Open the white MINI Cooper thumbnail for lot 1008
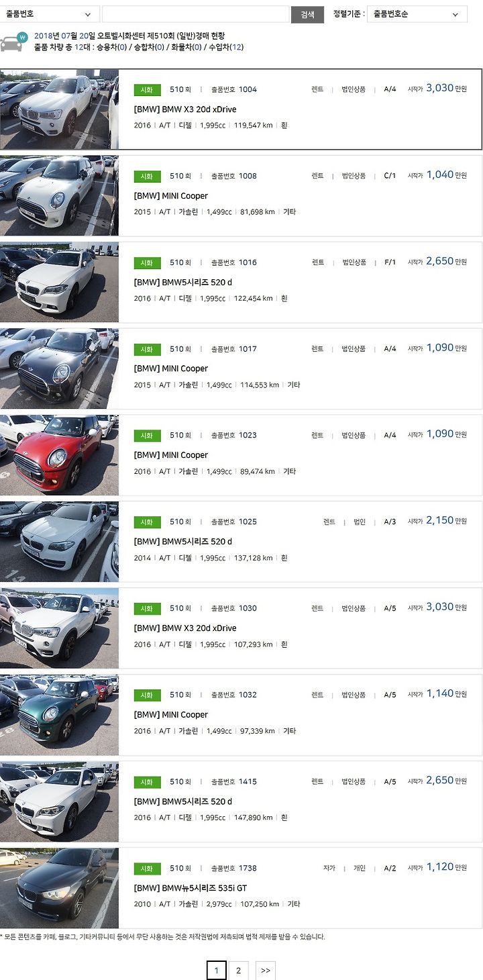 [x=59, y=195]
